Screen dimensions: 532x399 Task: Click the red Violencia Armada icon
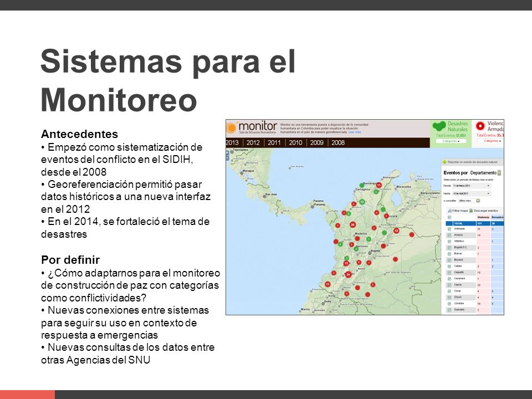pyautogui.click(x=480, y=126)
